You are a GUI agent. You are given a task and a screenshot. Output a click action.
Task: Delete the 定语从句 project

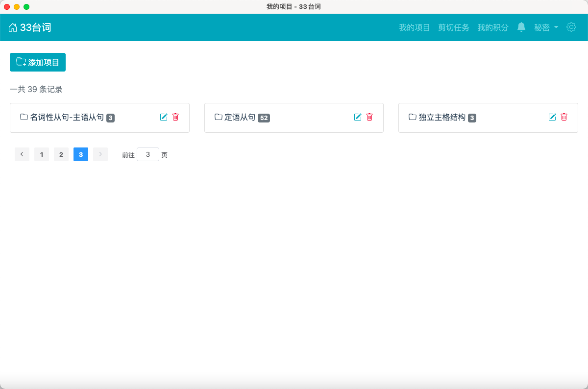coord(369,117)
